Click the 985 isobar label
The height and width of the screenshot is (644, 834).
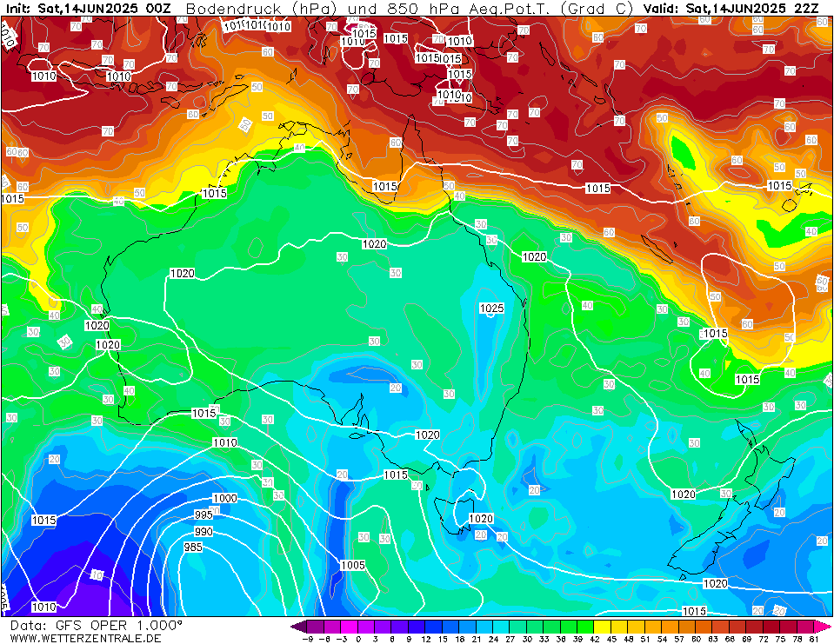(193, 547)
